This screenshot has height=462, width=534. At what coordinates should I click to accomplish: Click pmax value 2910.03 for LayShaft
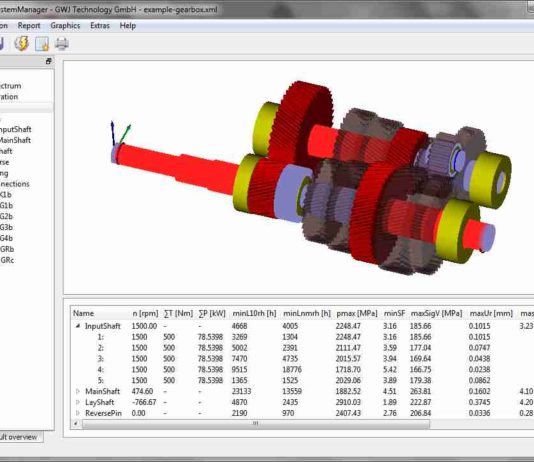pyautogui.click(x=348, y=402)
